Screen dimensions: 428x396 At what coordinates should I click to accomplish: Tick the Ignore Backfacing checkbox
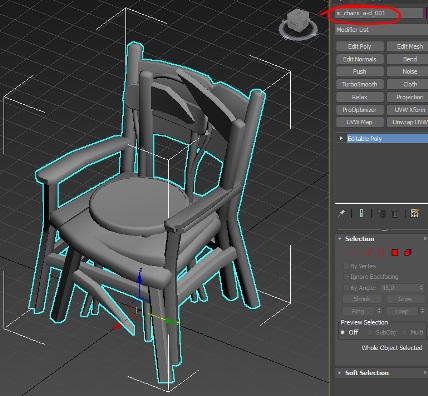click(x=346, y=277)
